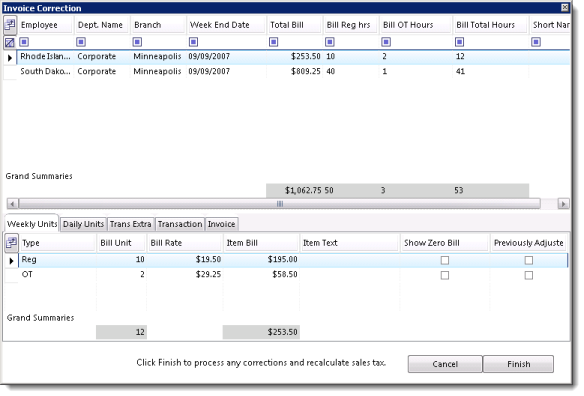The height and width of the screenshot is (396, 584).
Task: Open the filter operator under the Short Name column
Action: pos(536,42)
